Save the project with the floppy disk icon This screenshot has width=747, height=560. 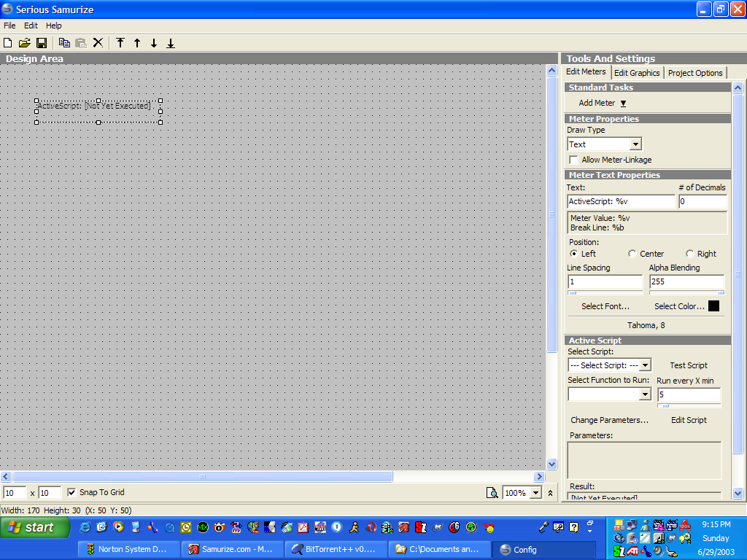tap(42, 43)
